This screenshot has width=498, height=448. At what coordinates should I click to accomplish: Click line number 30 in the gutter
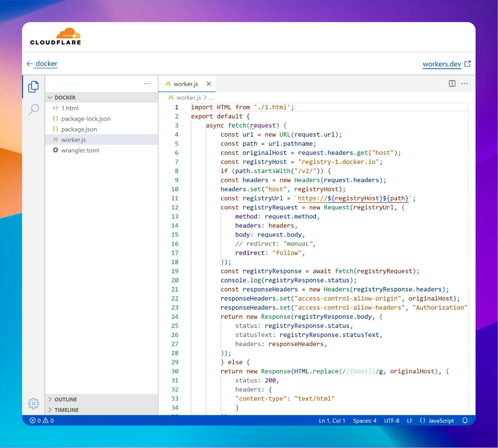175,371
